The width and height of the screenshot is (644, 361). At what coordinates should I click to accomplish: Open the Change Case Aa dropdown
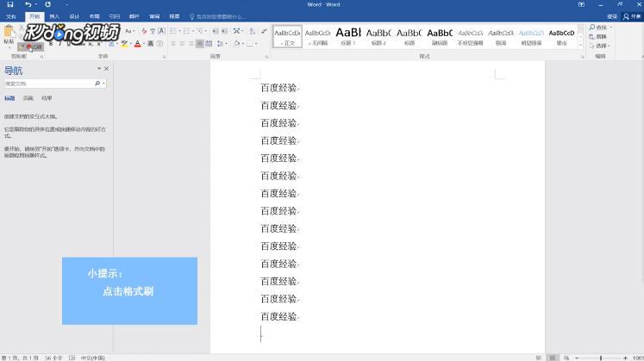coord(130,31)
